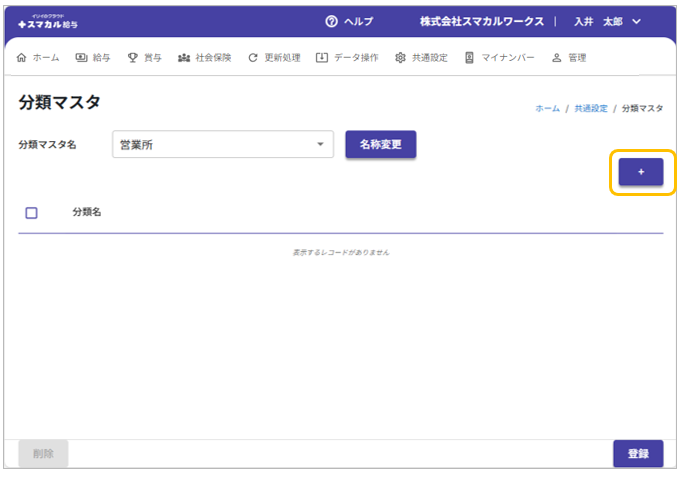Toggle the 分類名 select-all checkbox
684x479 pixels.
tap(31, 212)
